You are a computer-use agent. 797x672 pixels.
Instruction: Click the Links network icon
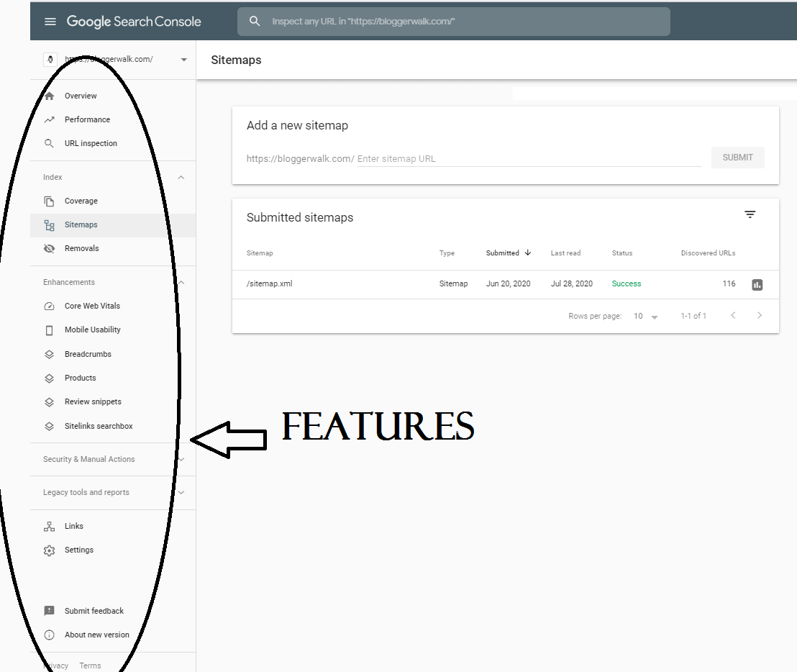point(50,526)
